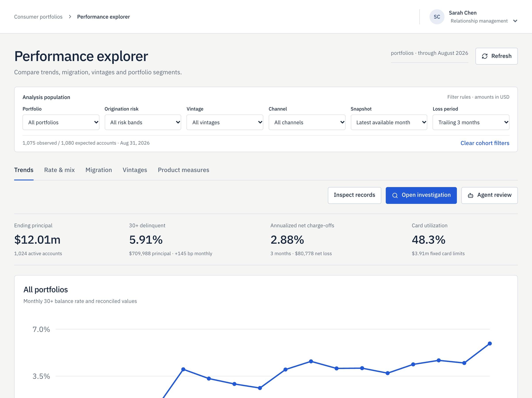Click the '7.0%' chart axis label
This screenshot has width=532, height=398.
41,329
